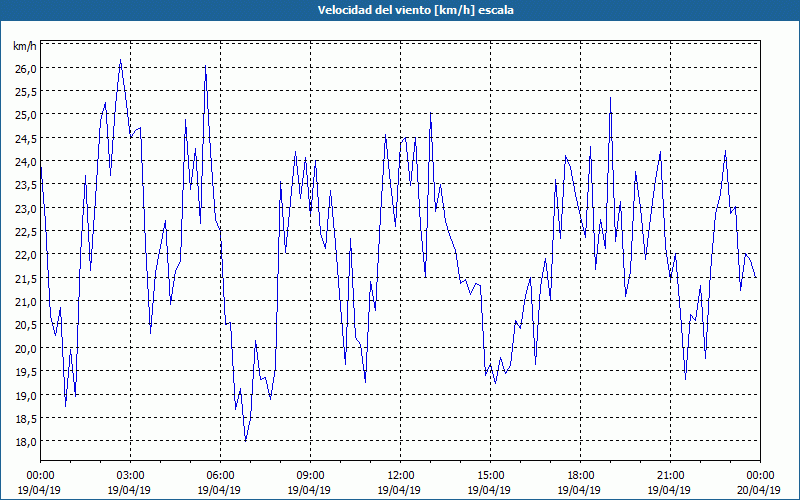Select the 19/04/19 date beneath 06:00
Image resolution: width=800 pixels, height=500 pixels.
click(219, 490)
